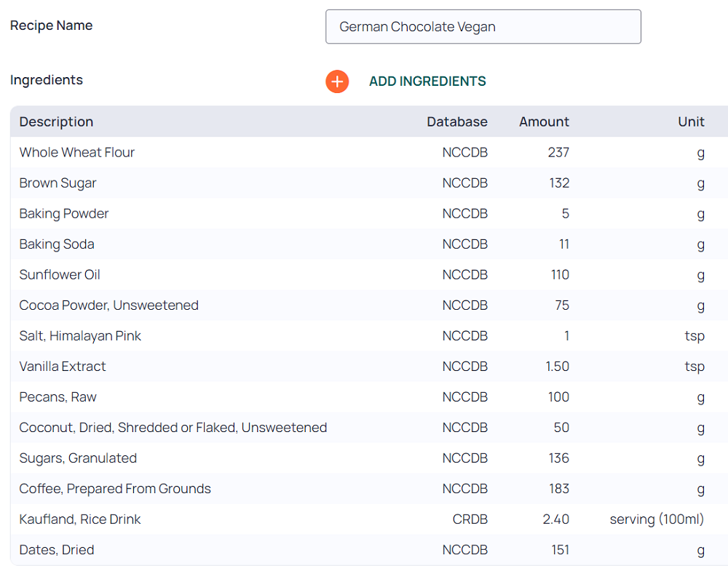
Task: Select the Dates, Dried ingredient
Action: point(57,550)
